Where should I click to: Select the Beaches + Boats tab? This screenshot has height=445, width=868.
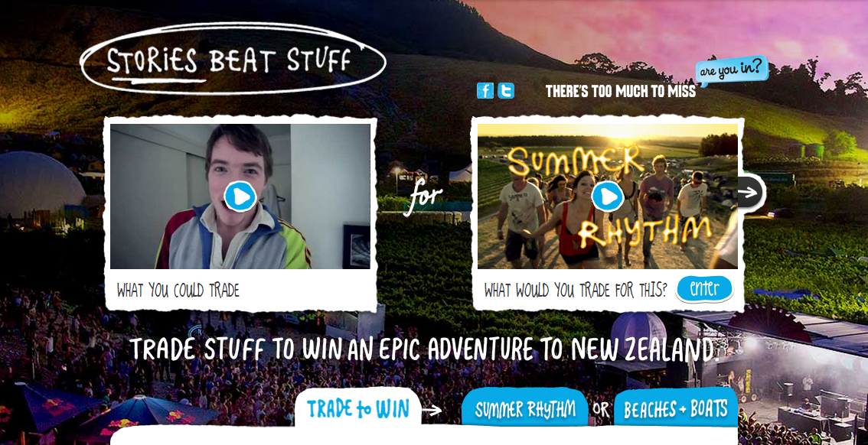(675, 409)
